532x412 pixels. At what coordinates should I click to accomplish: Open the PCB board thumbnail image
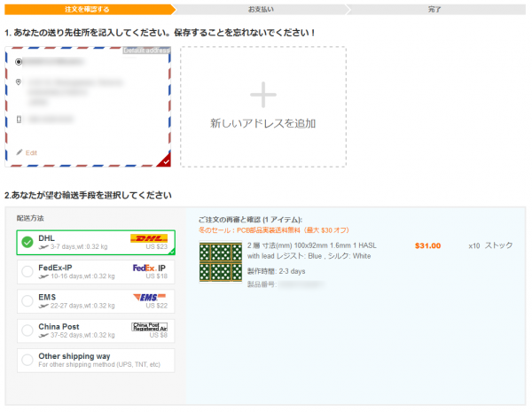(220, 262)
